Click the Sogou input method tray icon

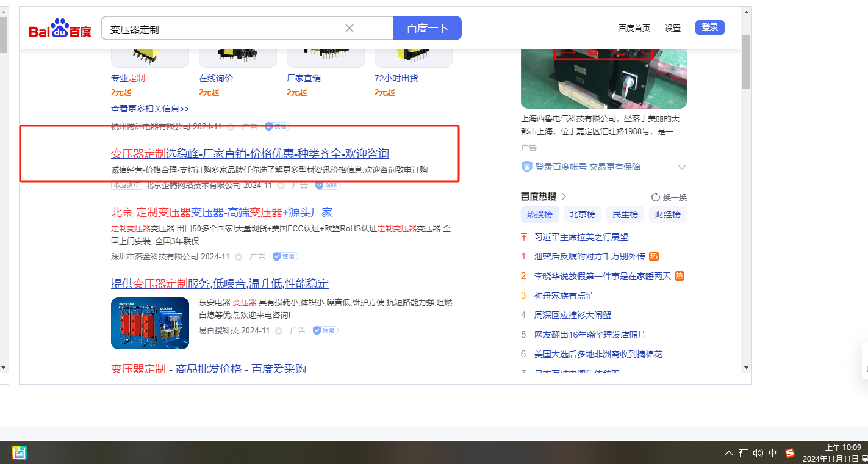click(x=790, y=453)
